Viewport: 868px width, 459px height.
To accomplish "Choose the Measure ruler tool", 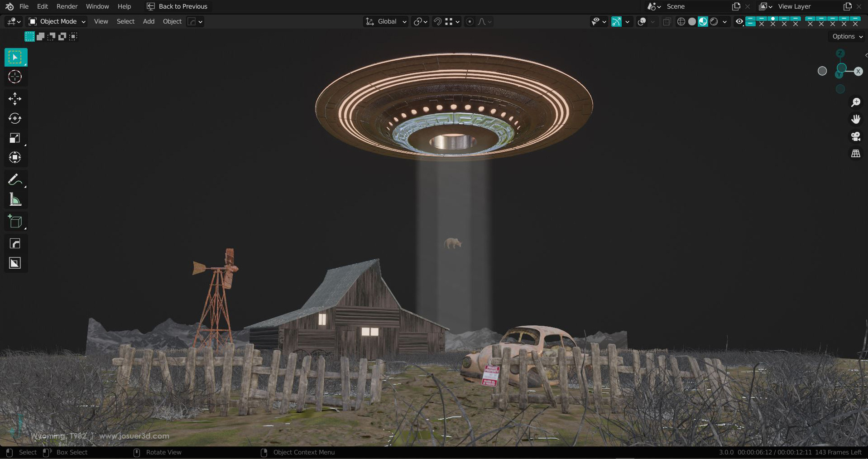I will pyautogui.click(x=15, y=199).
